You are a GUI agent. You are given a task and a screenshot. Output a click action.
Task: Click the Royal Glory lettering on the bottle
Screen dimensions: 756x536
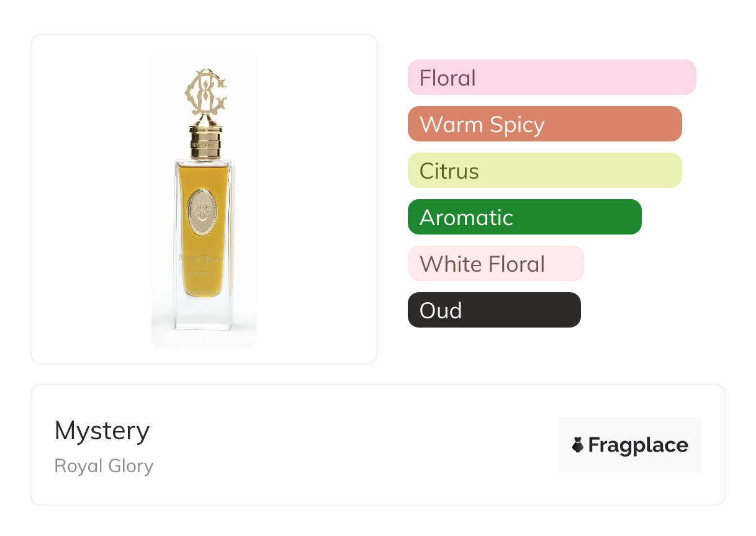(202, 257)
